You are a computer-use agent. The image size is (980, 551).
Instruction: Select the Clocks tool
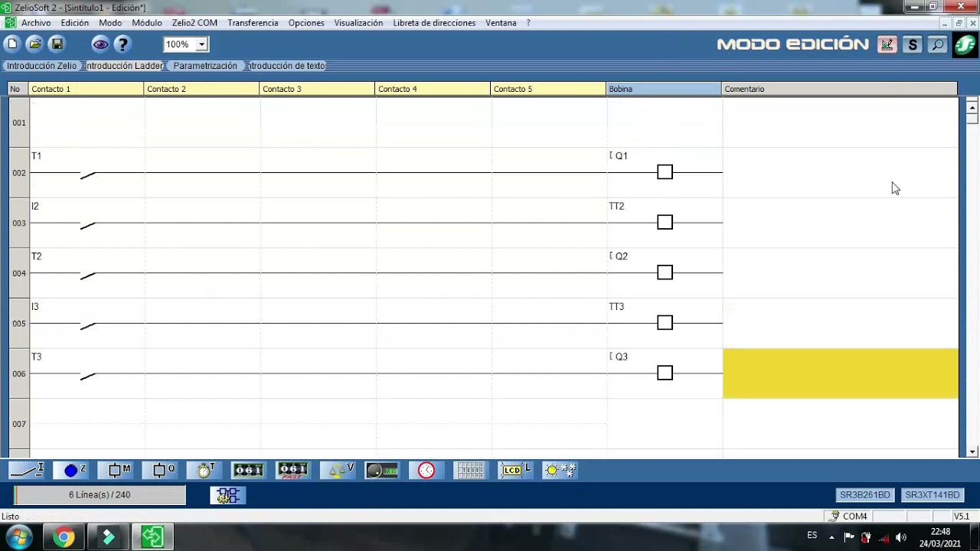point(426,470)
